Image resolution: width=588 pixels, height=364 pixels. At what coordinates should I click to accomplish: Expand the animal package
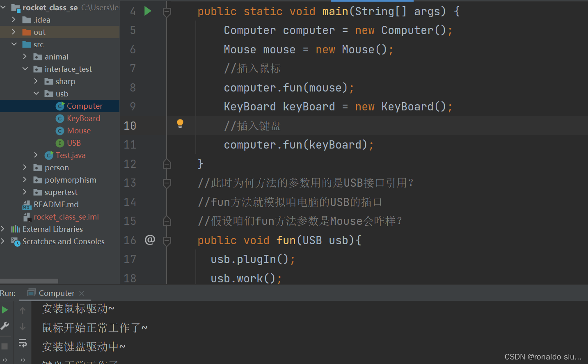tap(25, 56)
